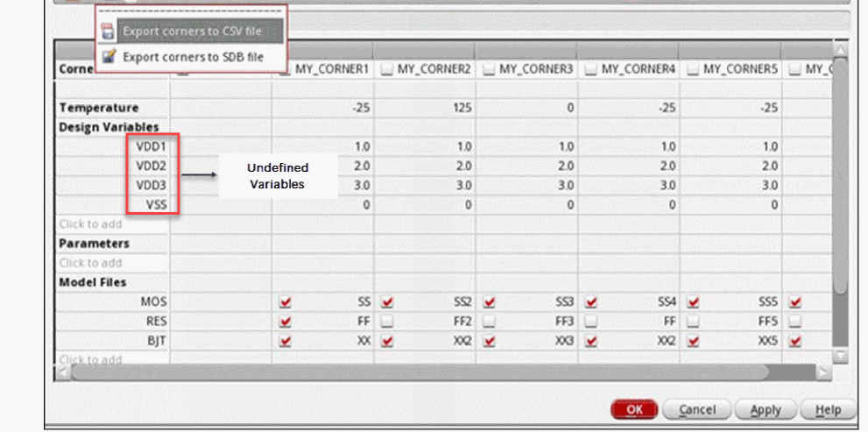This screenshot has width=868, height=432.
Task: Click the horizontal scrollbar left arrow
Action: pos(63,372)
